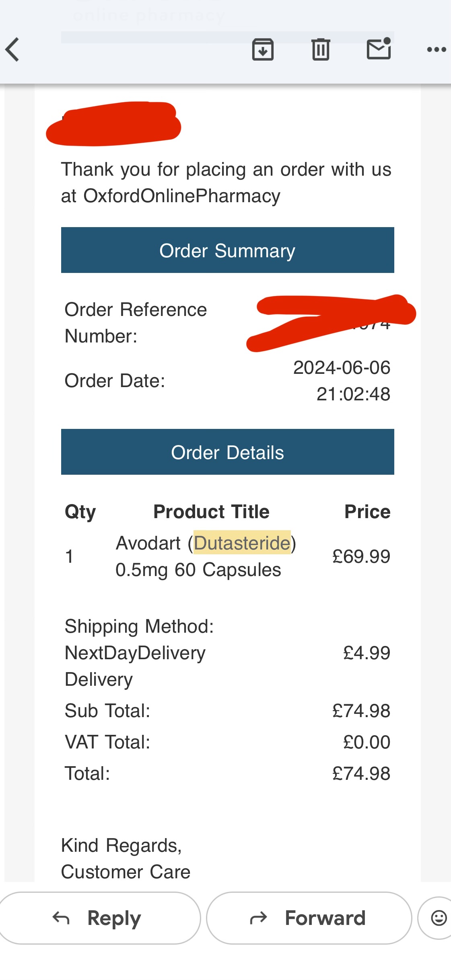The height and width of the screenshot is (980, 451).
Task: Archive this email using the box icon
Action: coord(263,49)
